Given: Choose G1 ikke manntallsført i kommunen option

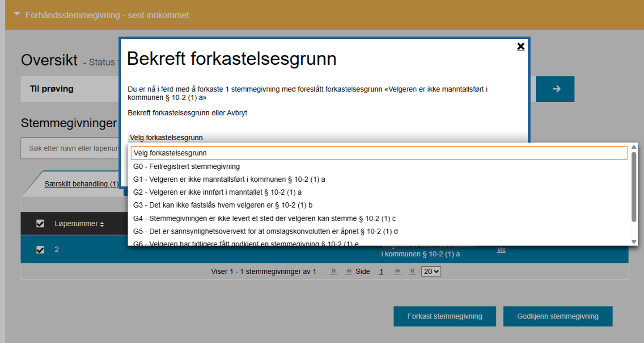Looking at the screenshot, I should pyautogui.click(x=229, y=180).
